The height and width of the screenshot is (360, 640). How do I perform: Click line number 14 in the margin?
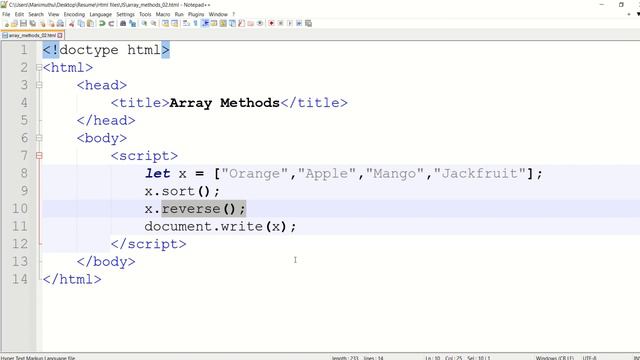pos(20,279)
